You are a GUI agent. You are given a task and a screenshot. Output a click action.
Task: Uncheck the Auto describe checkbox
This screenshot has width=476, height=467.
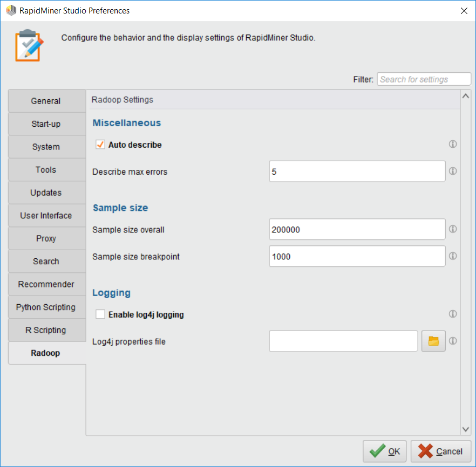[100, 145]
